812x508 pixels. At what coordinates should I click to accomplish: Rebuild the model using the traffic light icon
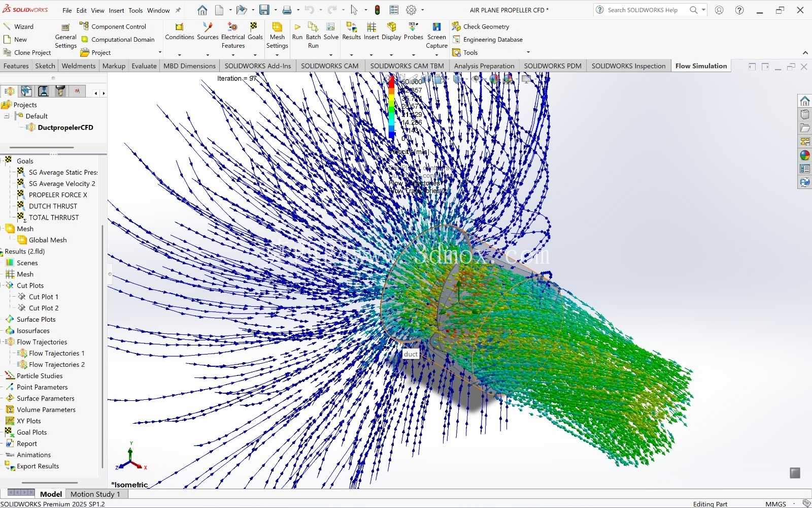pos(378,10)
